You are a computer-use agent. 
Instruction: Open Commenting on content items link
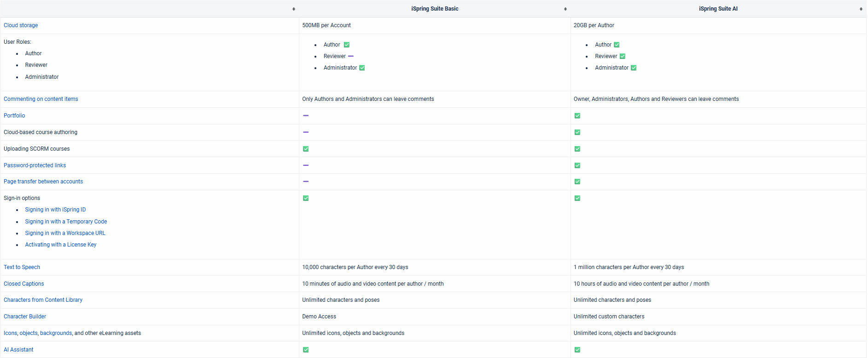point(41,99)
